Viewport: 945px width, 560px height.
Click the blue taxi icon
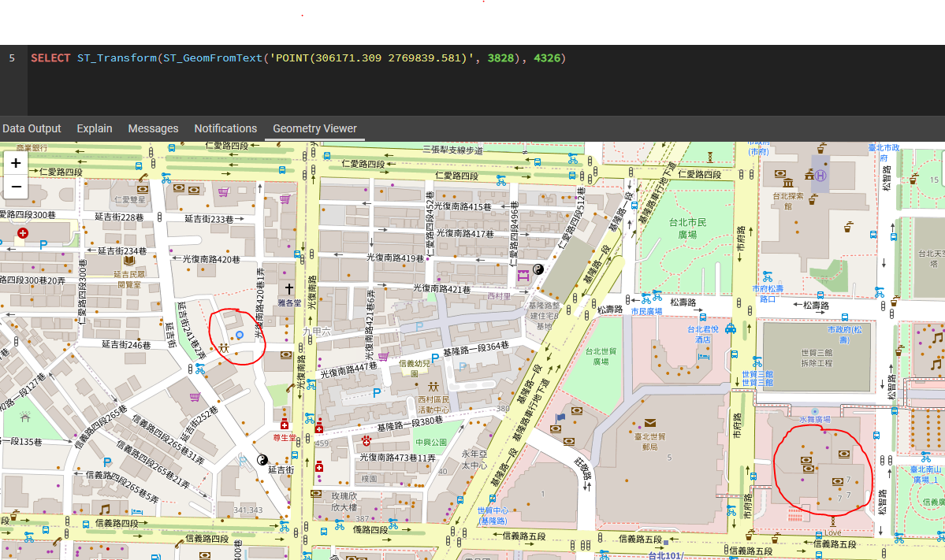(730, 329)
